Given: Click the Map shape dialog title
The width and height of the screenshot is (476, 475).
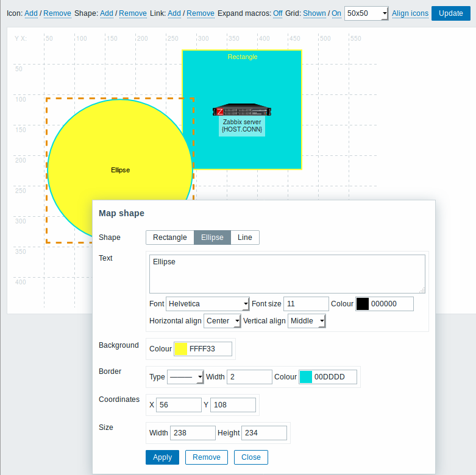Looking at the screenshot, I should [x=121, y=213].
